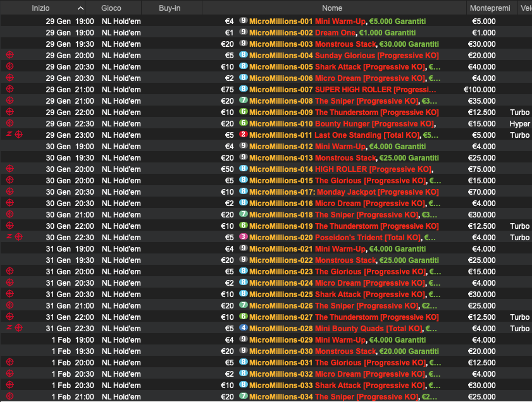Click the Hyper speed label for MicroMillions-010
This screenshot has width=532, height=402.
pos(519,124)
